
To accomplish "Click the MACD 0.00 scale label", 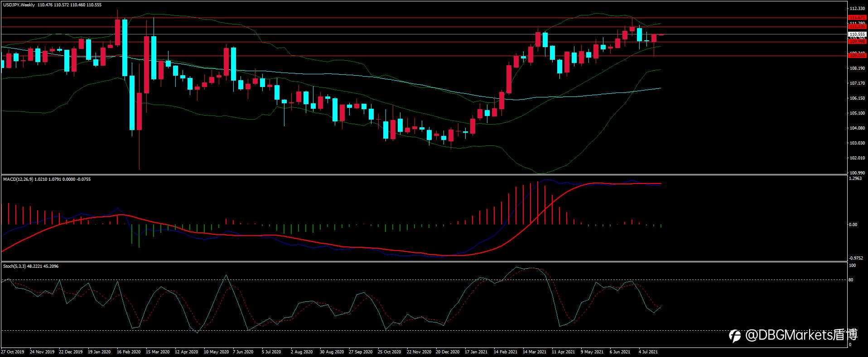I will click(853, 225).
